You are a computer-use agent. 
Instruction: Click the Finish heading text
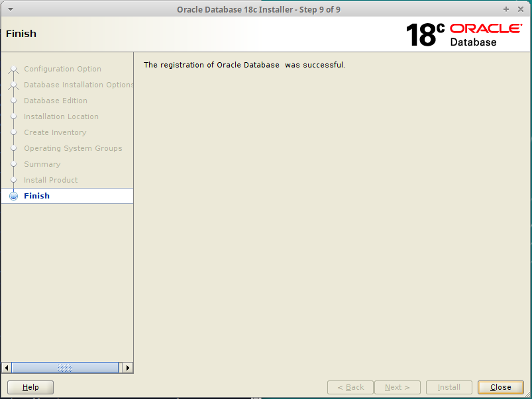click(x=21, y=34)
